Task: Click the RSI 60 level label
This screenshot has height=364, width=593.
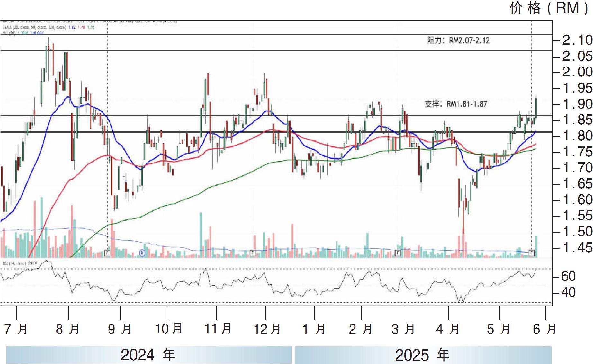Action: 568,276
